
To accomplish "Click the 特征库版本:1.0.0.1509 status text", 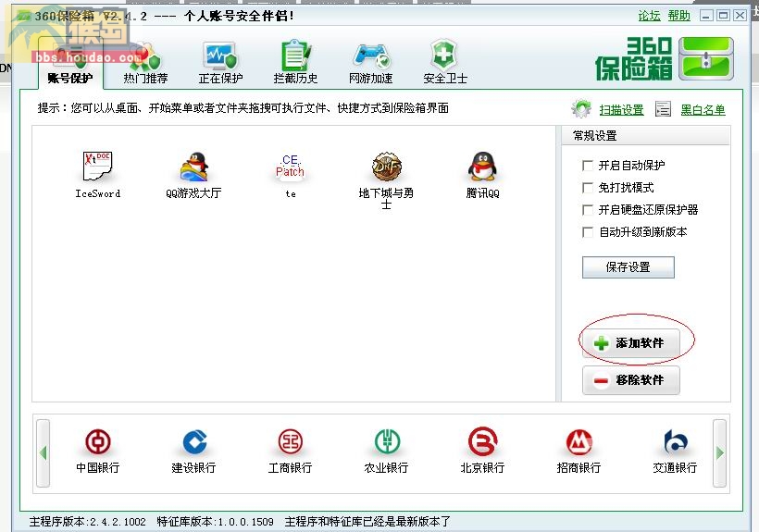I will 216,522.
